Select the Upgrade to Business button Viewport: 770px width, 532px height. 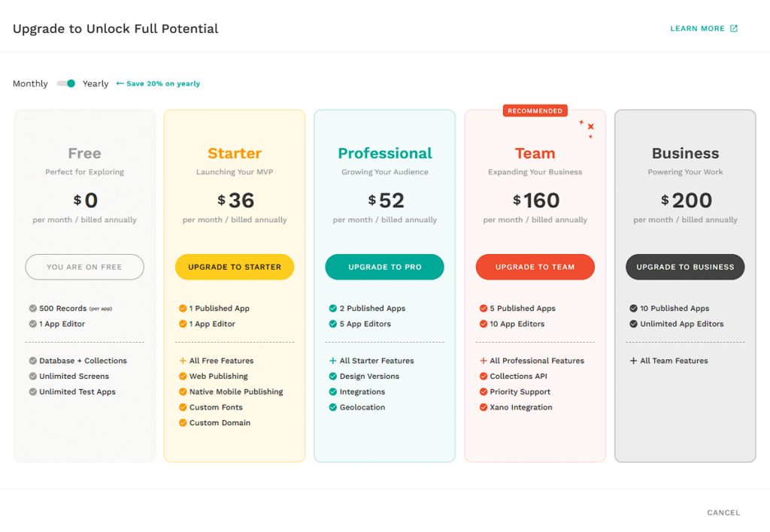point(685,267)
